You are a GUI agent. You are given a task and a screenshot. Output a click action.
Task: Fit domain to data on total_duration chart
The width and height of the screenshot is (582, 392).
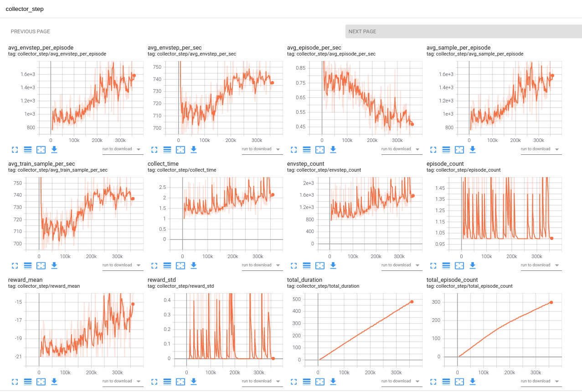[x=320, y=382]
